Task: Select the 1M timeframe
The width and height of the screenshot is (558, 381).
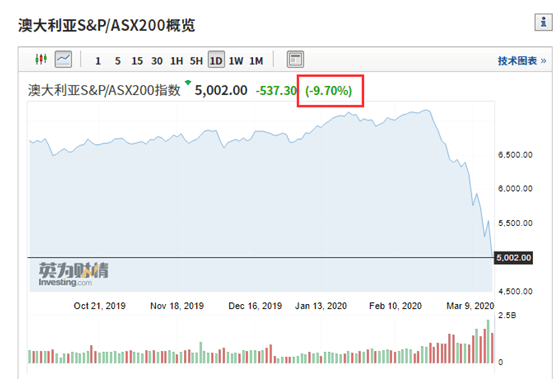Action: click(256, 61)
